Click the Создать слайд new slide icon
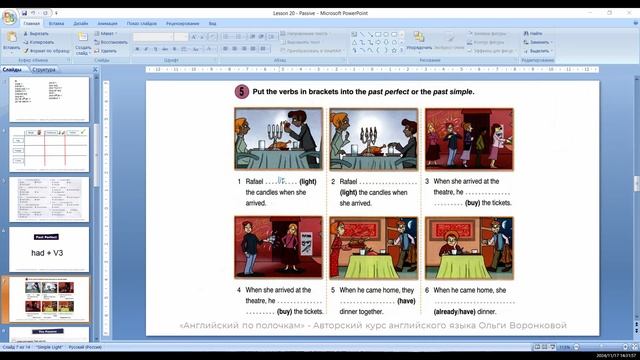The width and height of the screenshot is (640, 360). [83, 43]
